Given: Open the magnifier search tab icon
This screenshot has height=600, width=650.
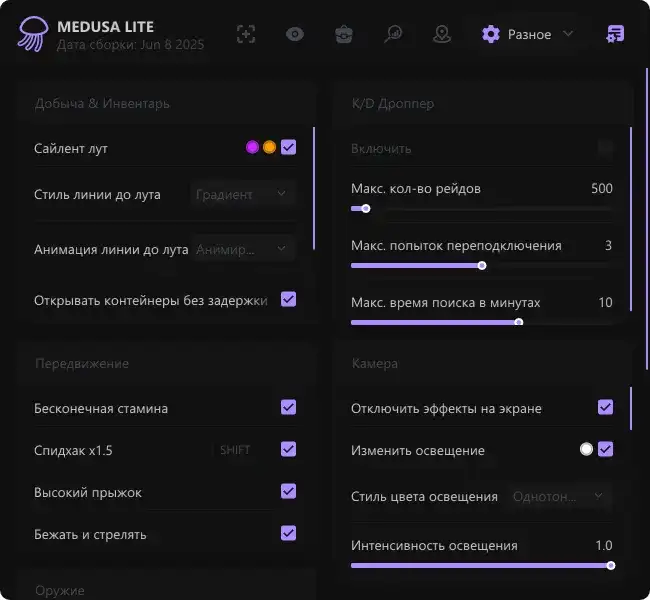Looking at the screenshot, I should pyautogui.click(x=393, y=34).
